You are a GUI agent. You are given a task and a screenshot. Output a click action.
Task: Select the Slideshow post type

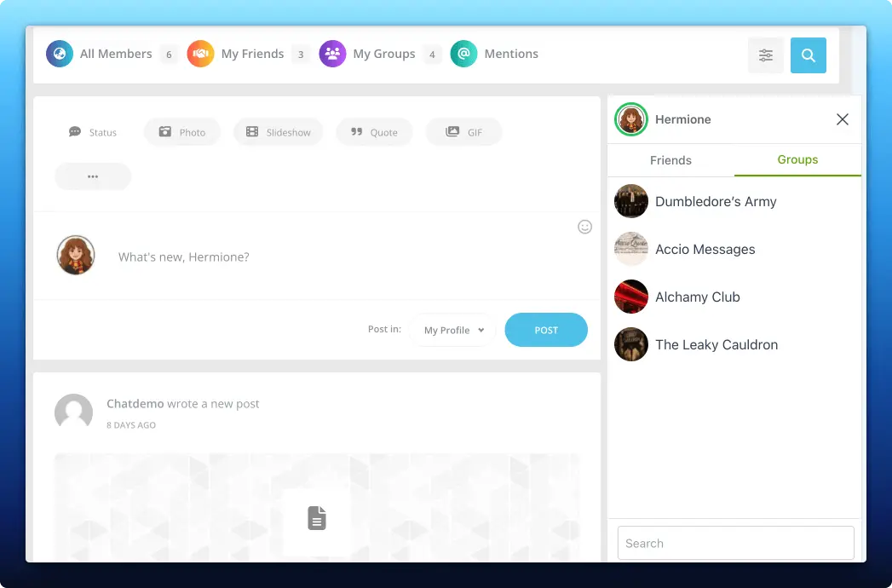[x=278, y=132]
